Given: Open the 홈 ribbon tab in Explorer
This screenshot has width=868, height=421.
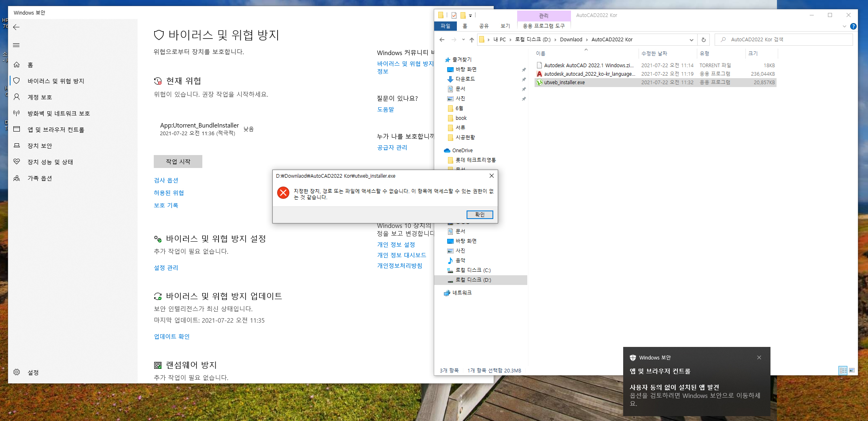Looking at the screenshot, I should tap(465, 26).
